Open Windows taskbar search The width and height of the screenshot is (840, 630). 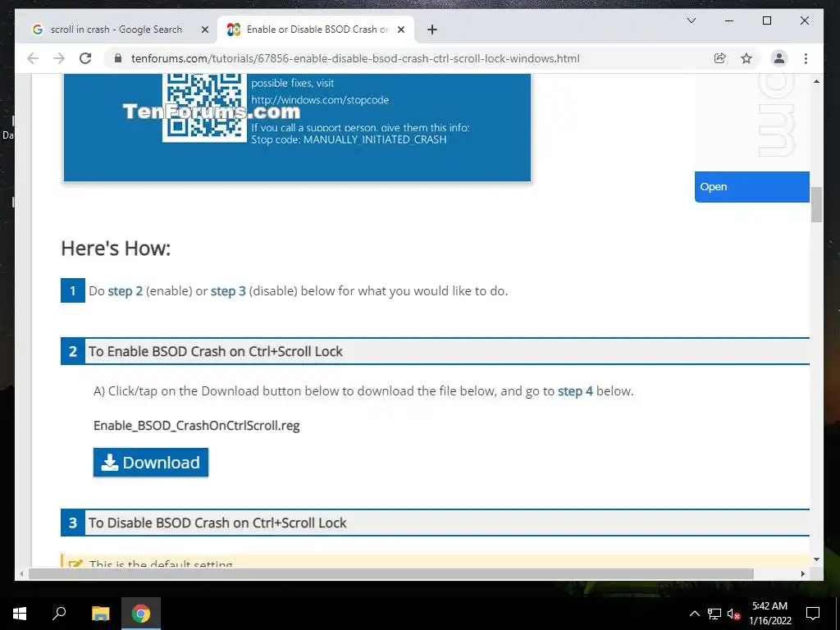pos(59,614)
